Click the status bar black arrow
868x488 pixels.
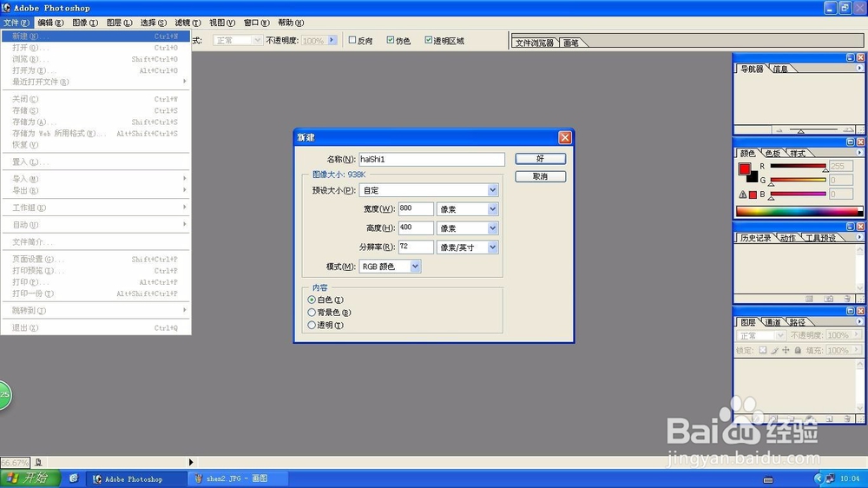click(191, 462)
